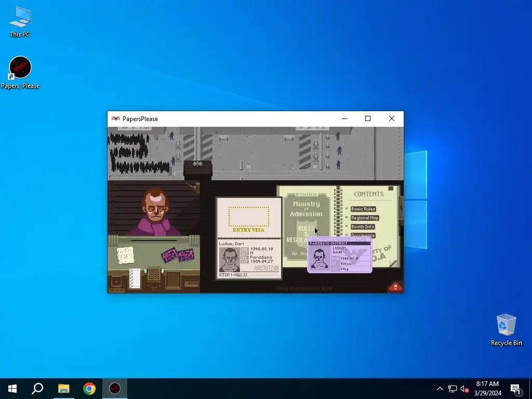Click the intercom speaker grille on the desk
The width and height of the screenshot is (532, 399).
pyautogui.click(x=154, y=274)
